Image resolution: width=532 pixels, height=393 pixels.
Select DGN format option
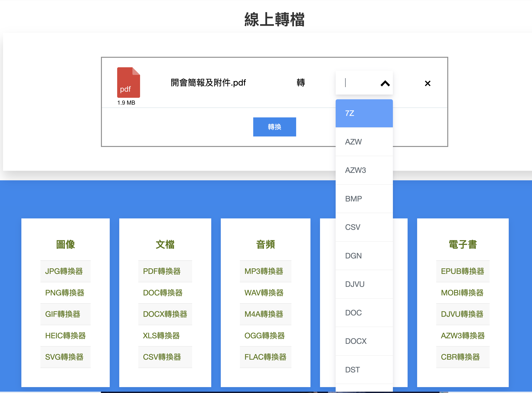point(364,256)
